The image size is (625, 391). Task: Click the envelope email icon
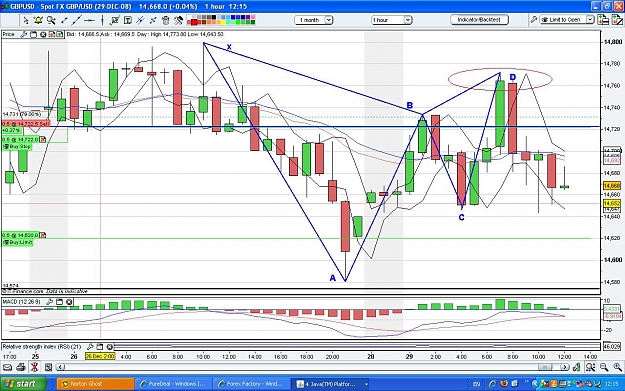tap(7, 367)
